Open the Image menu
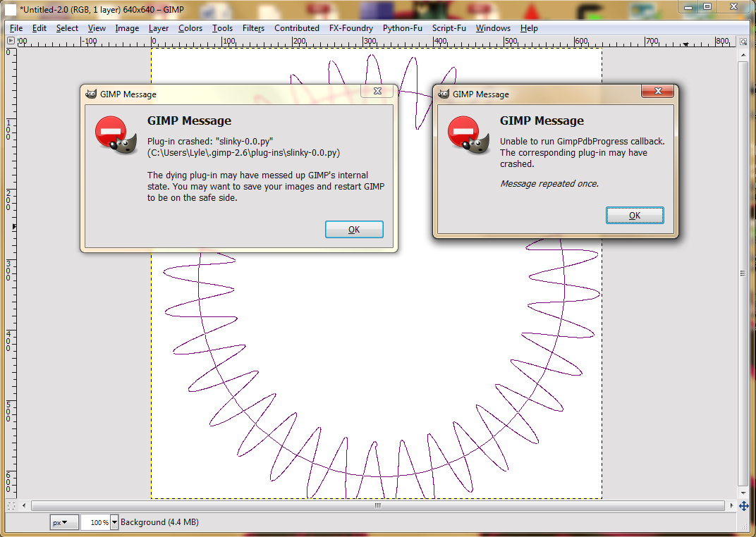The image size is (756, 537). pyautogui.click(x=127, y=28)
